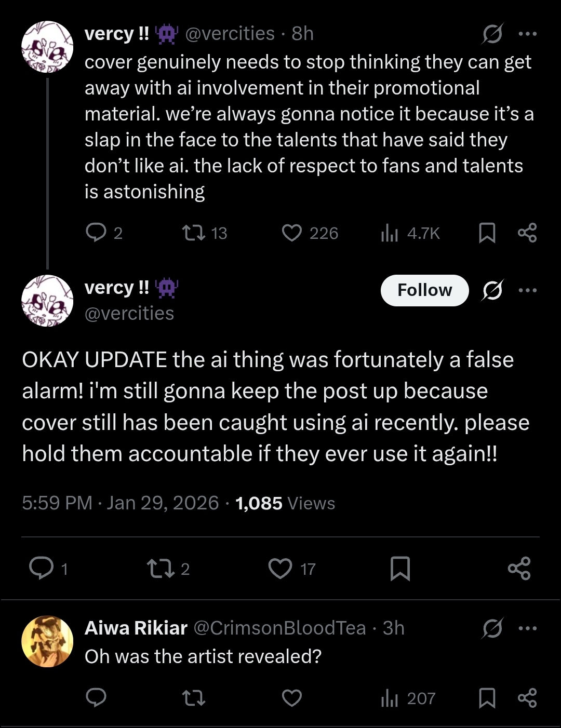This screenshot has height=728, width=561.
Task: Bookmark the OKAY UPDATE post
Action: (x=400, y=568)
